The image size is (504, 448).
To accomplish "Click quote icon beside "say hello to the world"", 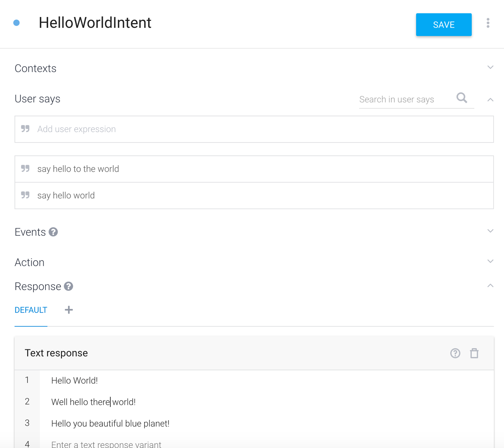I will [x=25, y=169].
